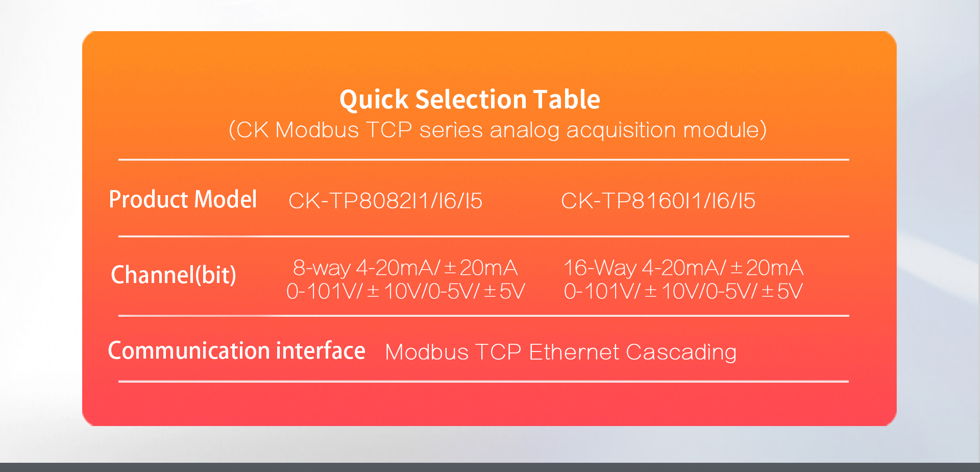Click the divider below Product Model row
980x472 pixels.
[x=484, y=237]
